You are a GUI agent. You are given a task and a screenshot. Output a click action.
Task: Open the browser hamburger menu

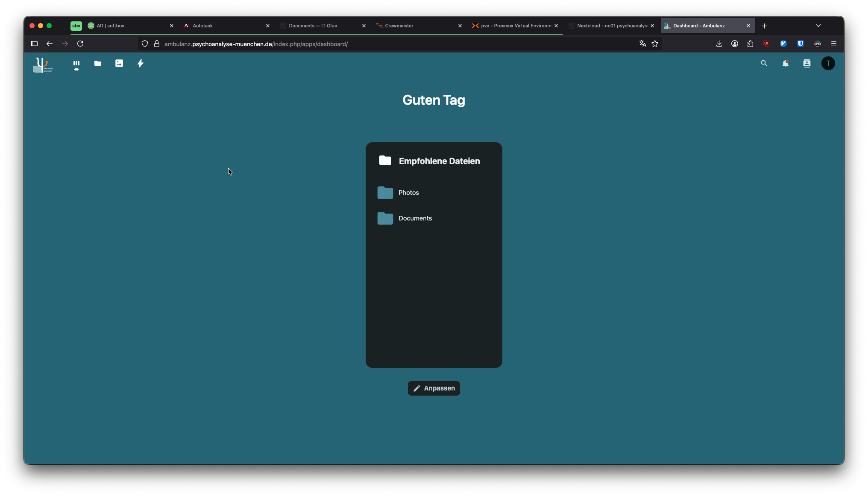833,44
